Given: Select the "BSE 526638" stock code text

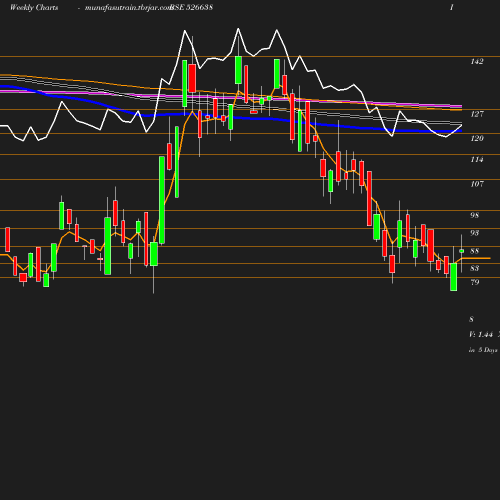Looking at the screenshot, I should pyautogui.click(x=191, y=7).
